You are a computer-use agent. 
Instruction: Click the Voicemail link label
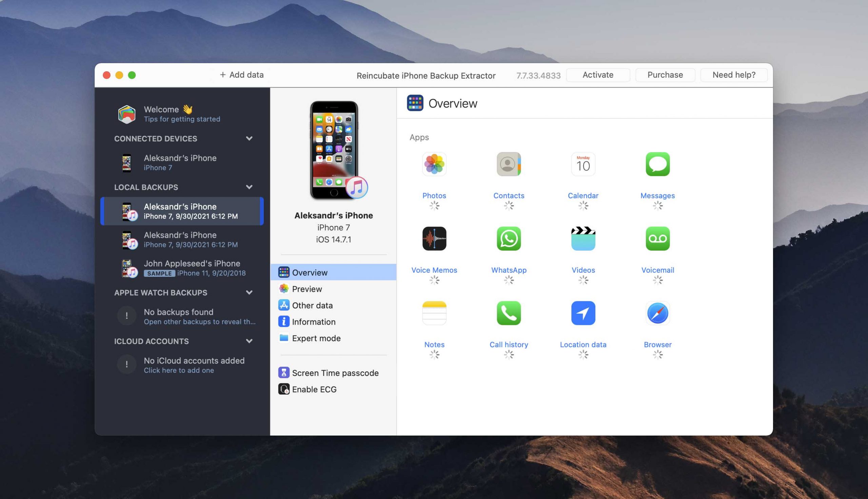(x=657, y=270)
